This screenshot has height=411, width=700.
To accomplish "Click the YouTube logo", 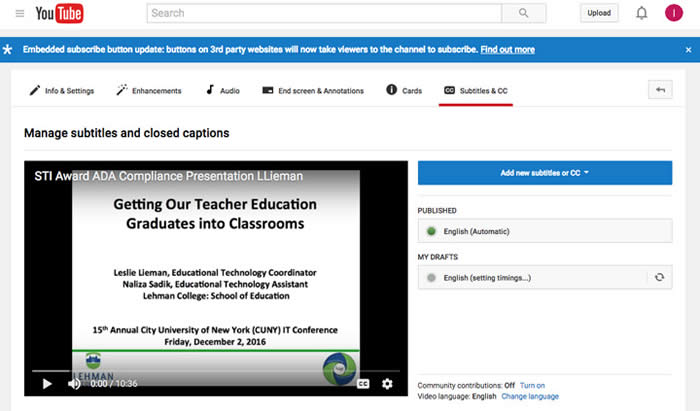I will coord(59,13).
